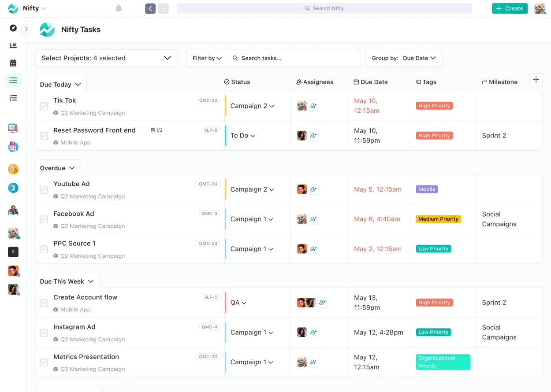Screen dimensions: 551x392
Task: Open the Filter by menu
Action: click(206, 58)
